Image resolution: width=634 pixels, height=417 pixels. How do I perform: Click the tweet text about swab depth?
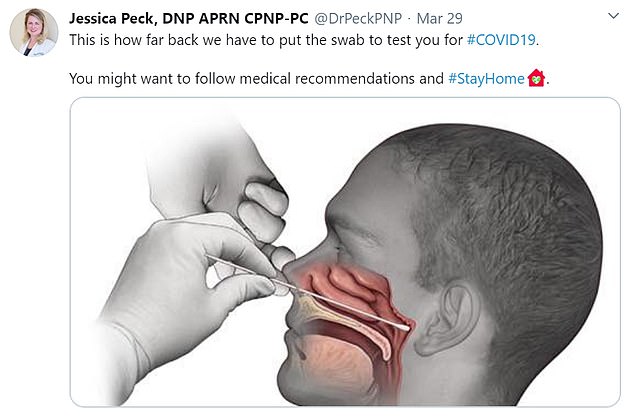click(304, 40)
